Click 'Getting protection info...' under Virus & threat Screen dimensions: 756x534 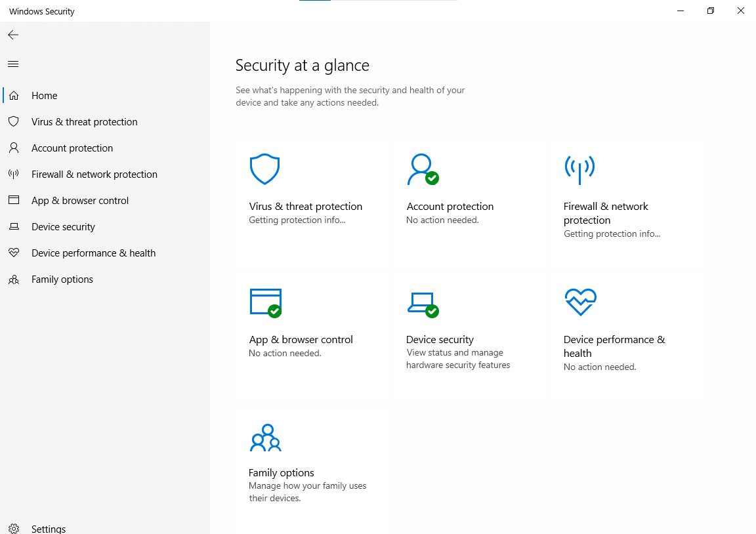[297, 220]
